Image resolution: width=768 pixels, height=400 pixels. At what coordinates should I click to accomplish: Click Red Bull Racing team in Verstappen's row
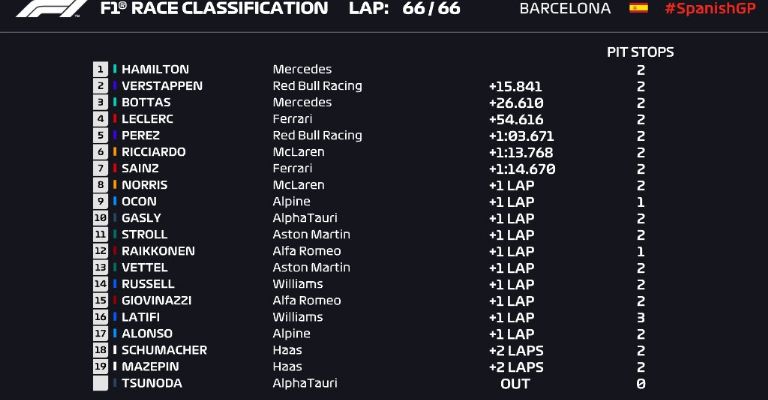[x=317, y=86]
